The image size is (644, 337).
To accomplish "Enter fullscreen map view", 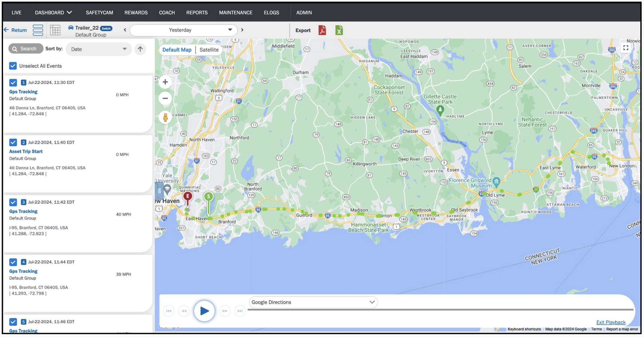I will pyautogui.click(x=626, y=48).
